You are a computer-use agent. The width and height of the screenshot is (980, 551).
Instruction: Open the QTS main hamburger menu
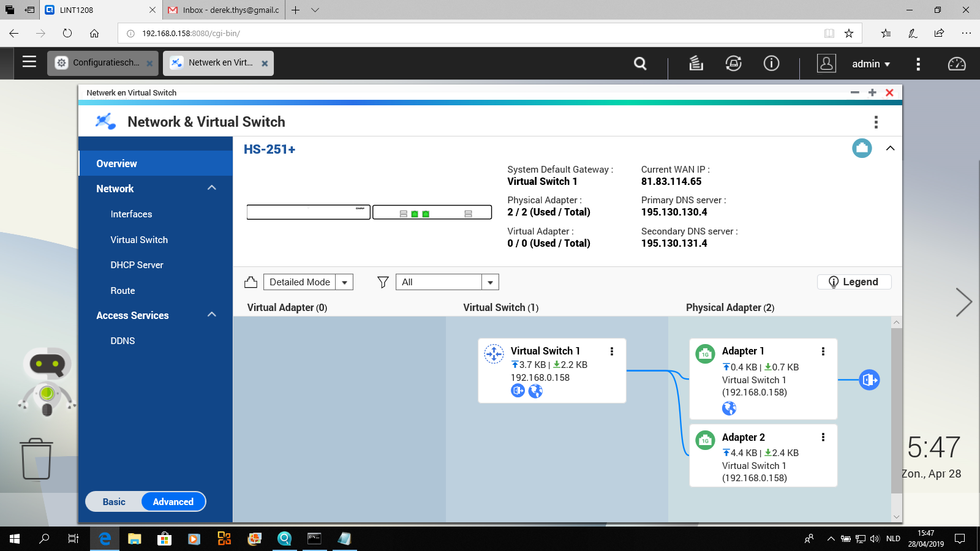(29, 62)
